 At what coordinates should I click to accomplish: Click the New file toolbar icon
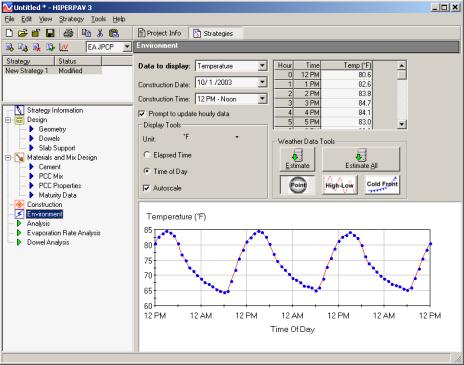pyautogui.click(x=9, y=33)
